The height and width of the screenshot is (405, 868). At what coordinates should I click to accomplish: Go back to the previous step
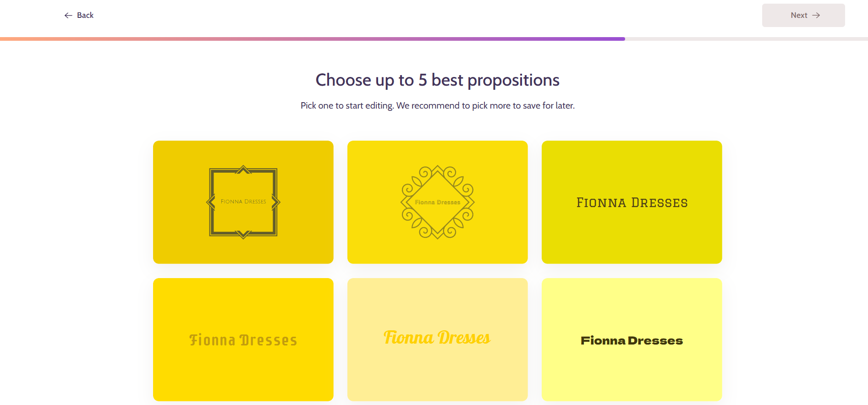[x=79, y=15]
